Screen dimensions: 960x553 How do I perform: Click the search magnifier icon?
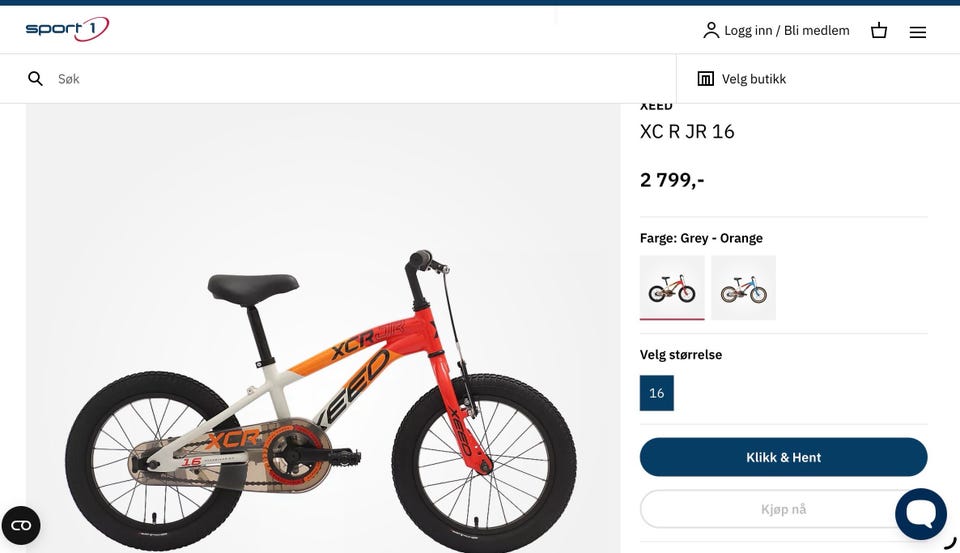click(x=36, y=78)
